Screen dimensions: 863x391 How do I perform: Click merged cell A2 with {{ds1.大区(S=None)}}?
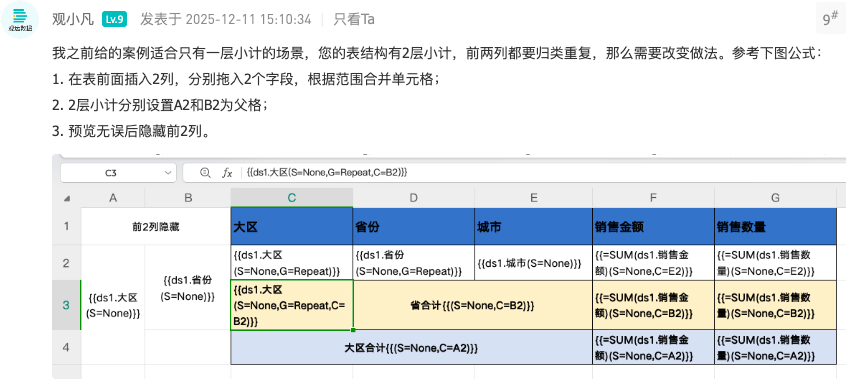click(113, 305)
